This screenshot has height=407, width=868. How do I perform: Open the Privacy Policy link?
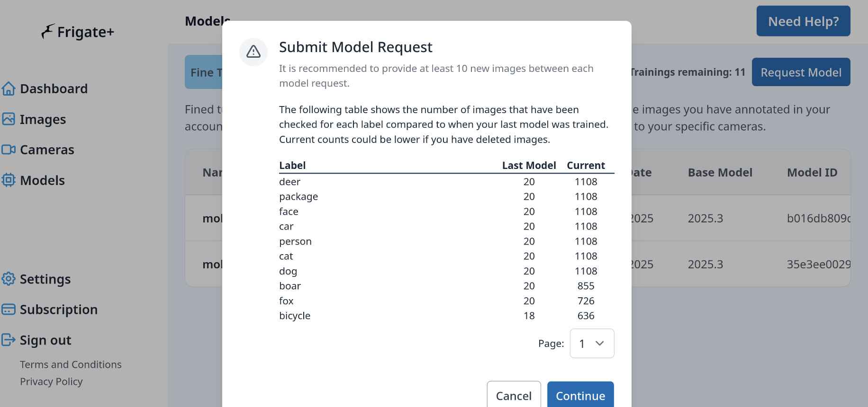pos(51,381)
